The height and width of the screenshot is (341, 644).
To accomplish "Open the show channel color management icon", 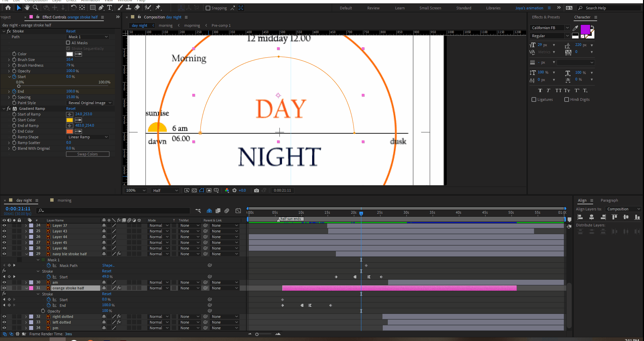I will click(227, 190).
